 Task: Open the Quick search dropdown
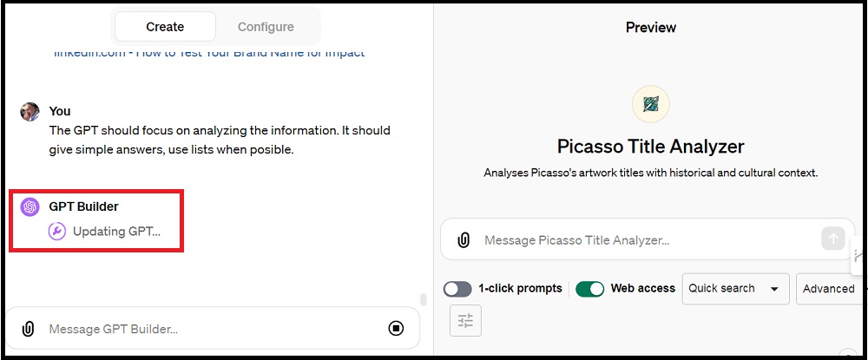tap(736, 289)
